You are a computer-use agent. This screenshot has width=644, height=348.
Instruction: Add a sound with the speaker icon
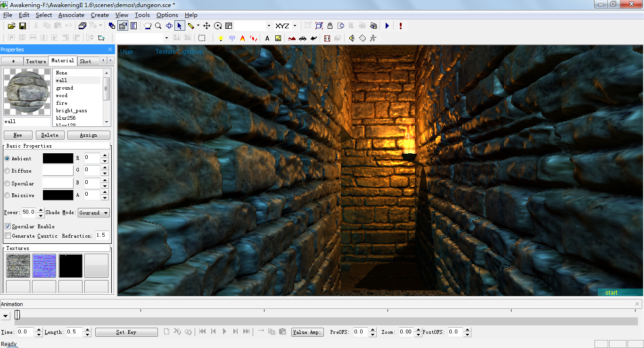coord(352,38)
